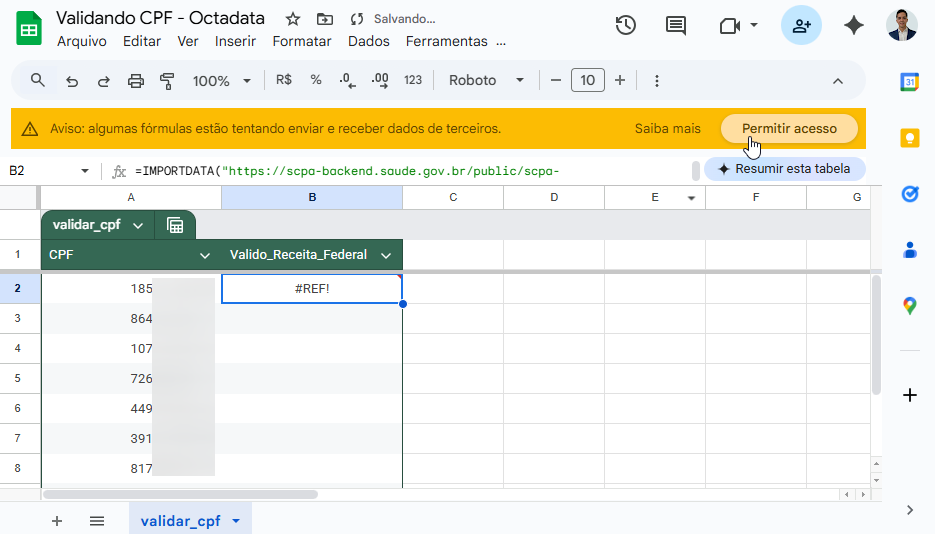Decrease decimal places
Image resolution: width=935 pixels, height=534 pixels.
click(x=348, y=80)
